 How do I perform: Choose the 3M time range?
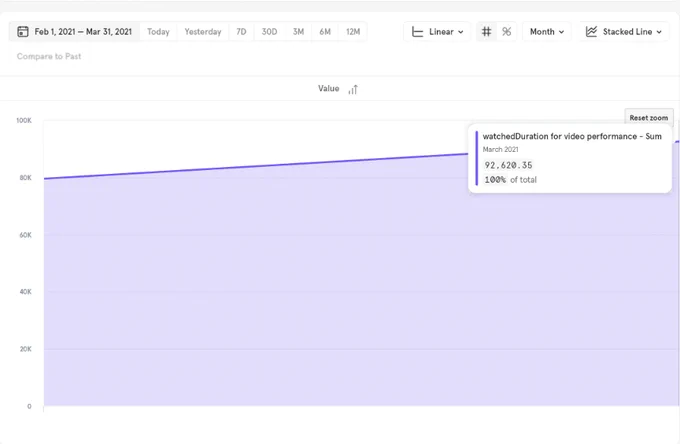point(298,32)
